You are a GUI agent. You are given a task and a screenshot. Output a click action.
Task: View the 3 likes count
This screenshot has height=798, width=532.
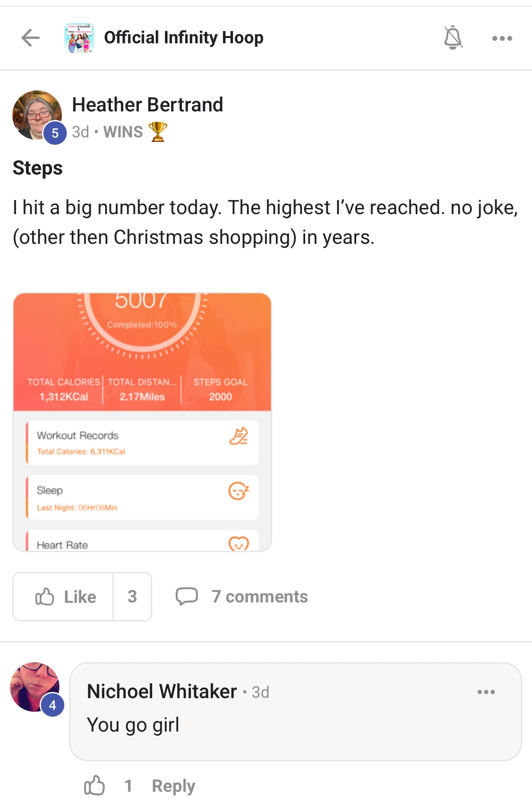point(132,597)
